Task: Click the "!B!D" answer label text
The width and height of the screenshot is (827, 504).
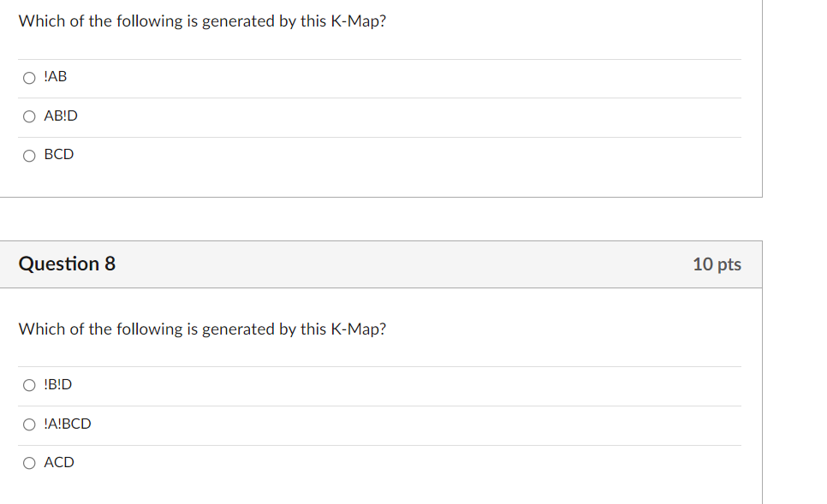Action: (58, 384)
